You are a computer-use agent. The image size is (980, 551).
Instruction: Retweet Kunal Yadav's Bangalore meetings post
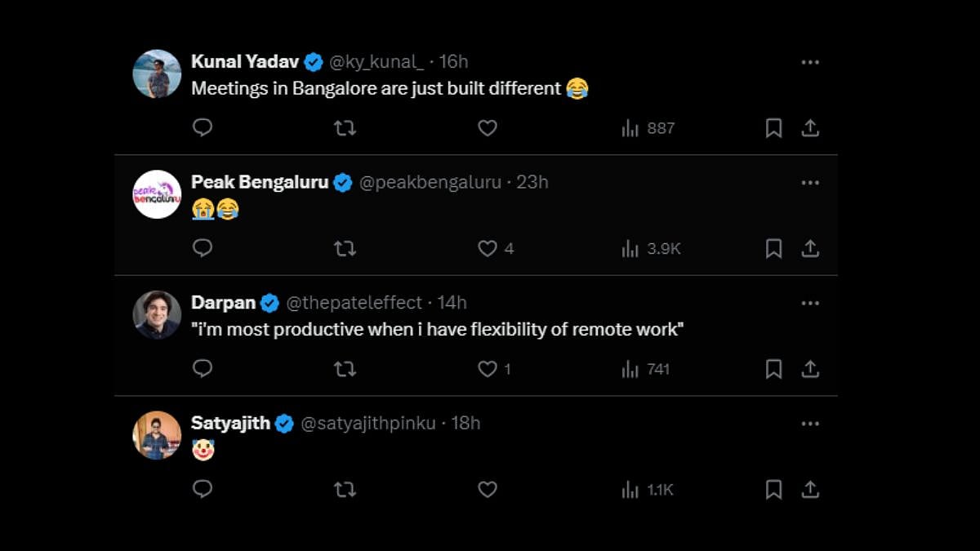[x=345, y=128]
